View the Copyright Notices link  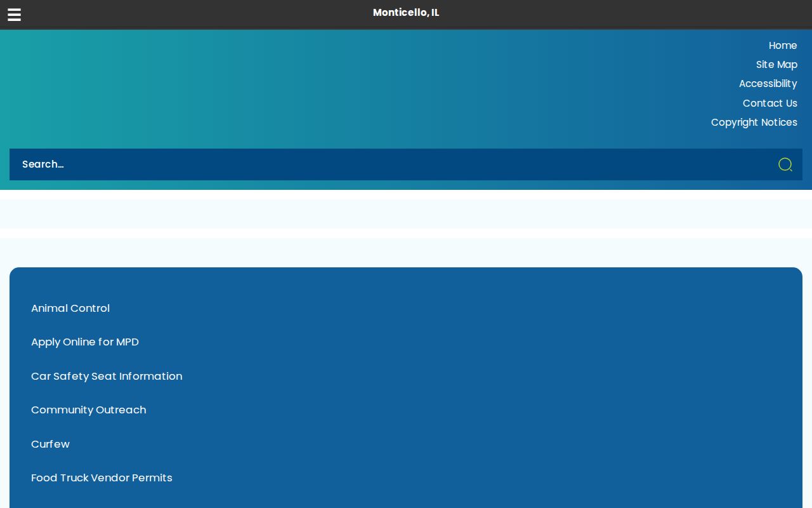754,122
